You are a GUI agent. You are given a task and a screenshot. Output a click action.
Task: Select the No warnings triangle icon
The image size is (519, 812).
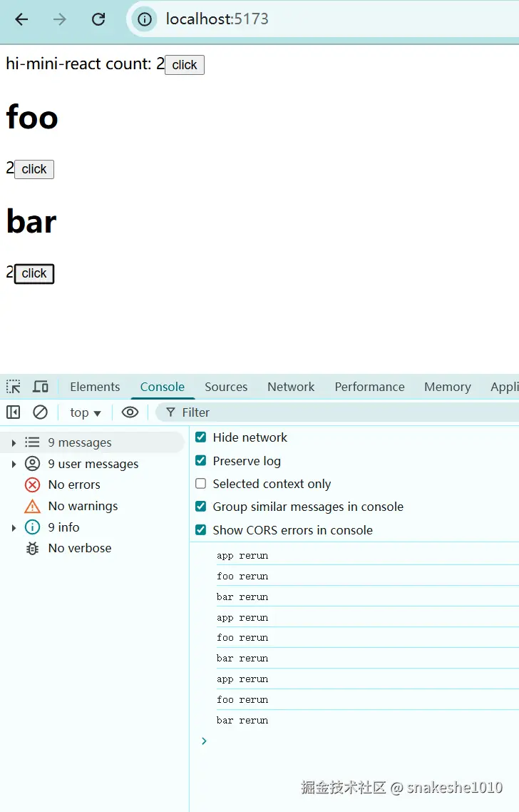point(32,506)
